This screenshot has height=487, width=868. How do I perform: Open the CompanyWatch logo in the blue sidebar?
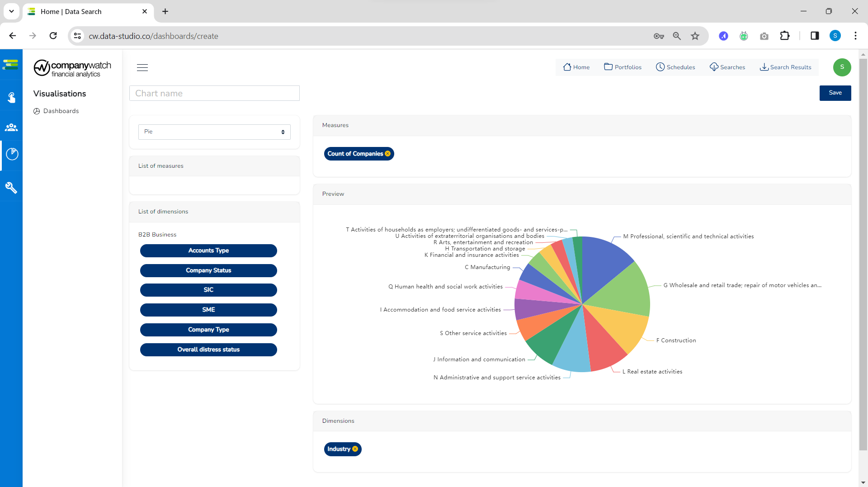(x=10, y=64)
